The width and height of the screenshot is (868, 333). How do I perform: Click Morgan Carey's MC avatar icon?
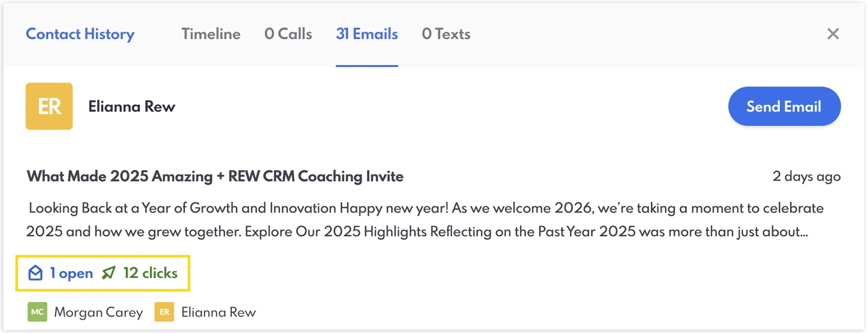37,311
